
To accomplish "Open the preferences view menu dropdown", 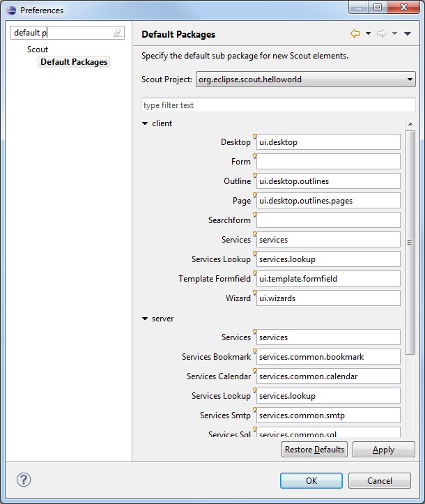I will (408, 33).
